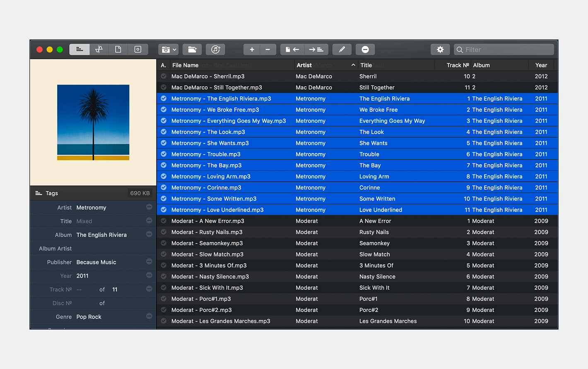Click the plus toolbar button
The image size is (588, 369).
pyautogui.click(x=252, y=49)
